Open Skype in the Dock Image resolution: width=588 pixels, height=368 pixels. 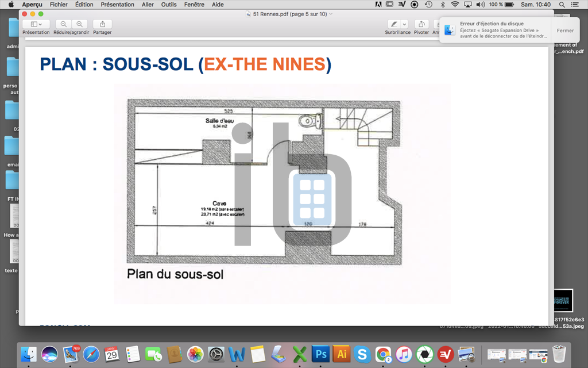point(361,352)
